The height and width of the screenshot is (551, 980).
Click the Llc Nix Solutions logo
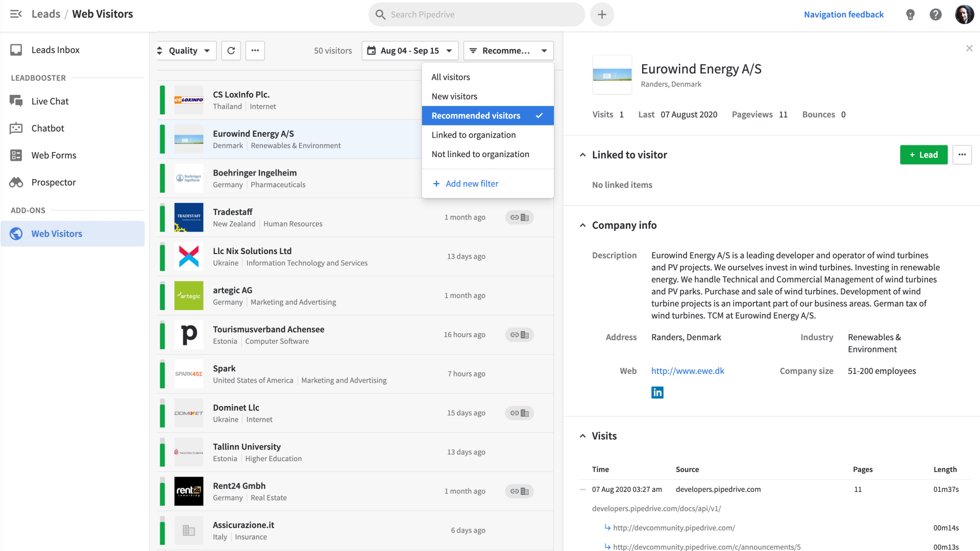[189, 256]
